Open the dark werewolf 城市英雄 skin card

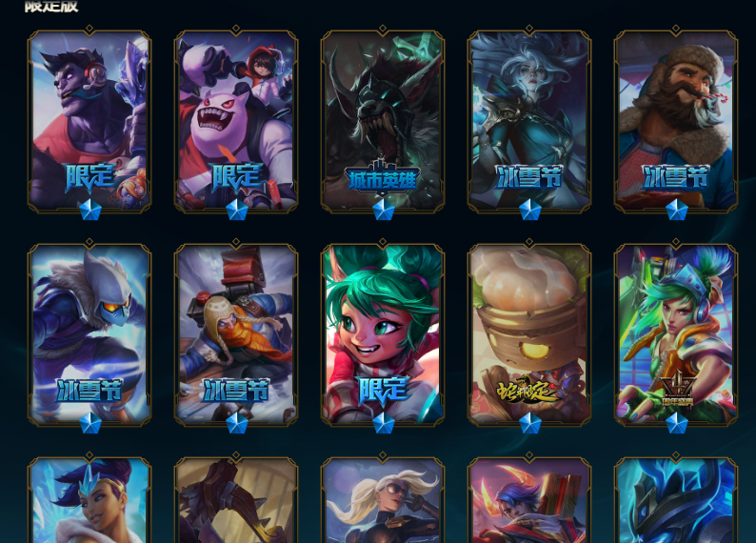(383, 121)
